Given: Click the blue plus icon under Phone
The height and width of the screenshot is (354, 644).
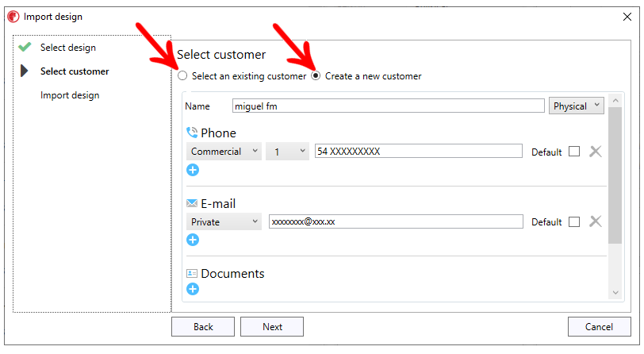Looking at the screenshot, I should 193,170.
